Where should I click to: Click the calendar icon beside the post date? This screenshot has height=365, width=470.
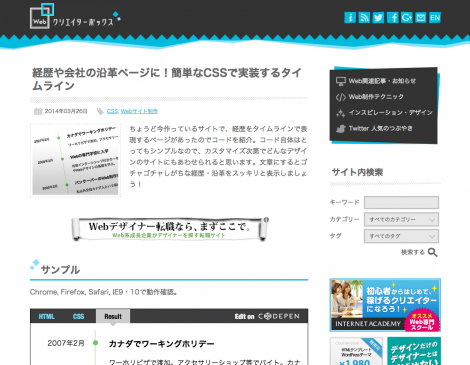pos(38,111)
